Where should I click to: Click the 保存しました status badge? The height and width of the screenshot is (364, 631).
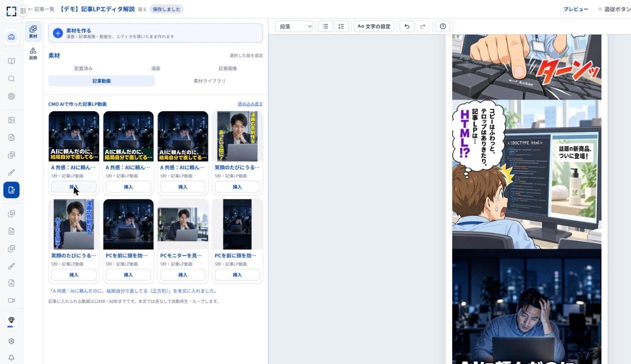coord(166,10)
